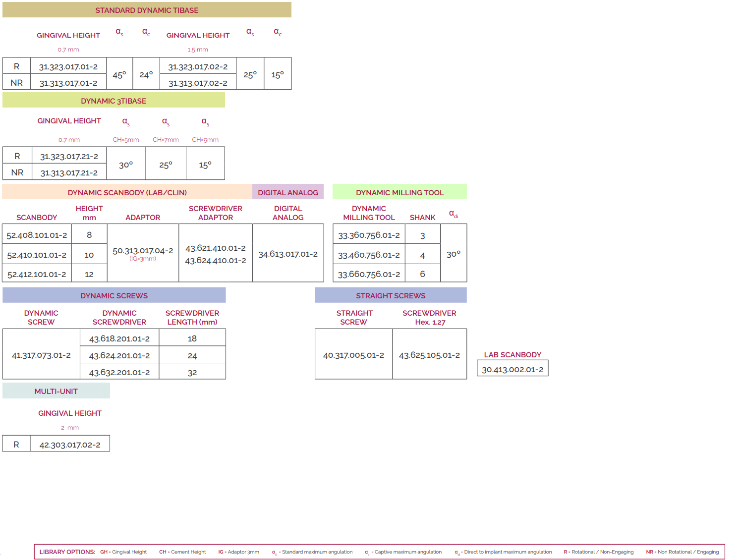Click adaptor code 50.313.017.04-2

[143, 251]
